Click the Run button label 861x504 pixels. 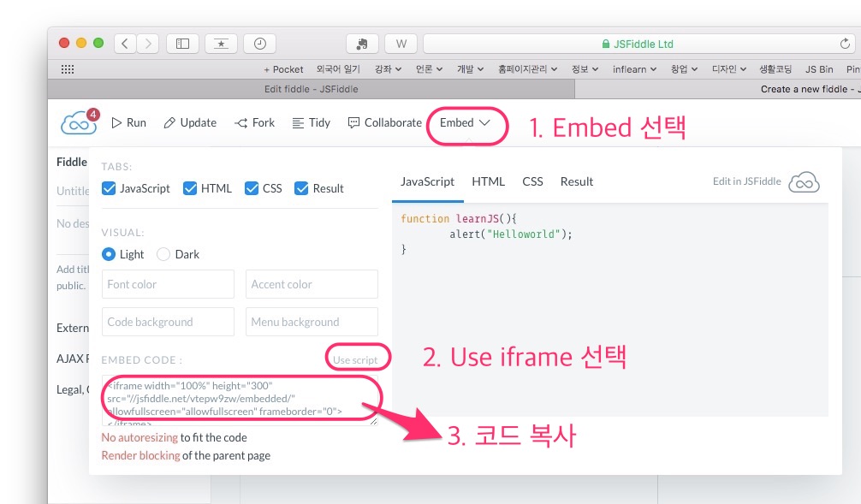(136, 122)
